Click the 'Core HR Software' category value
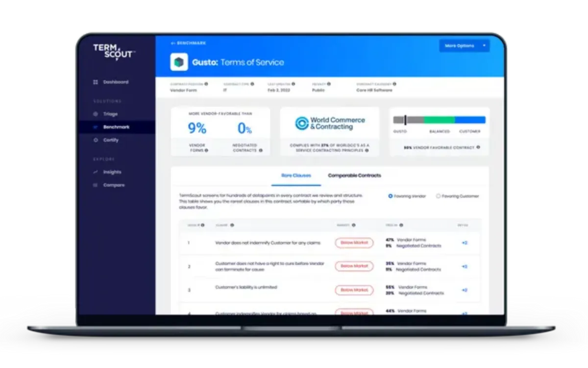Screen dimensions: 588x368 pyautogui.click(x=374, y=90)
